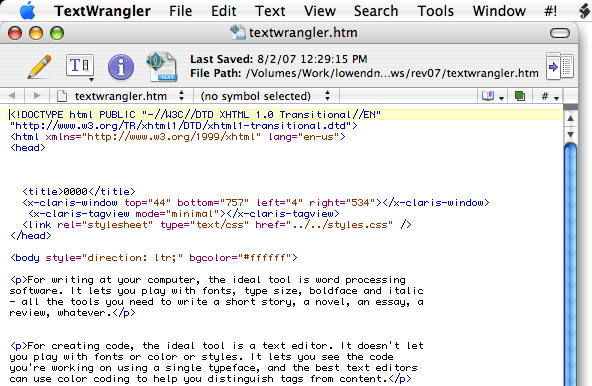
Task: Place cursor in the DOCTYPE line
Action: click(195, 114)
